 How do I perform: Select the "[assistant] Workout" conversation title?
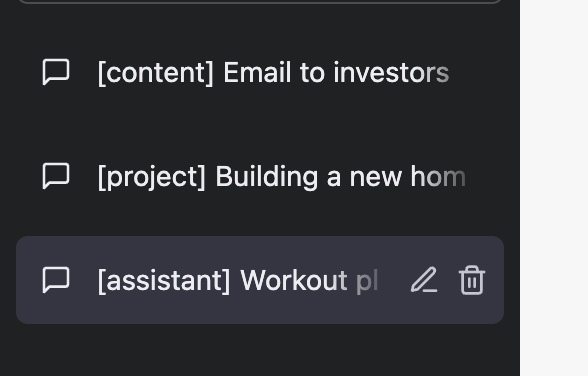(238, 280)
